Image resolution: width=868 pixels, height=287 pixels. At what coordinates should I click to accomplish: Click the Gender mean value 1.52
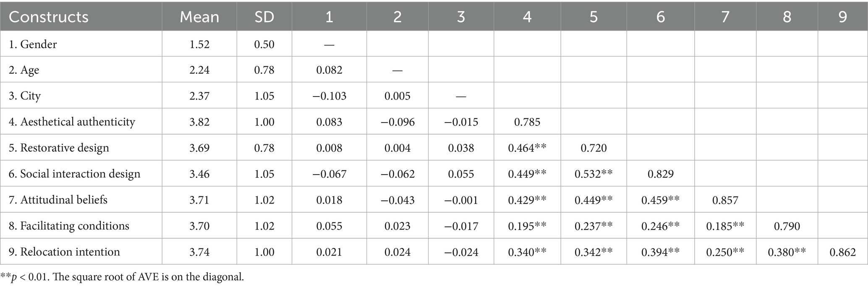[199, 44]
